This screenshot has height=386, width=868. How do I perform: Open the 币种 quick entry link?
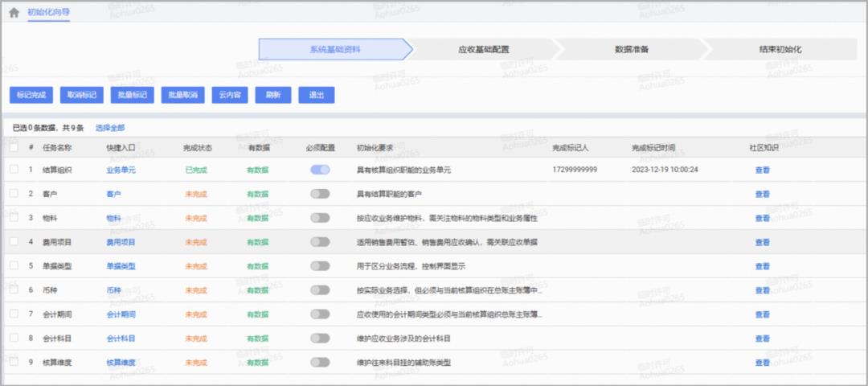click(113, 290)
